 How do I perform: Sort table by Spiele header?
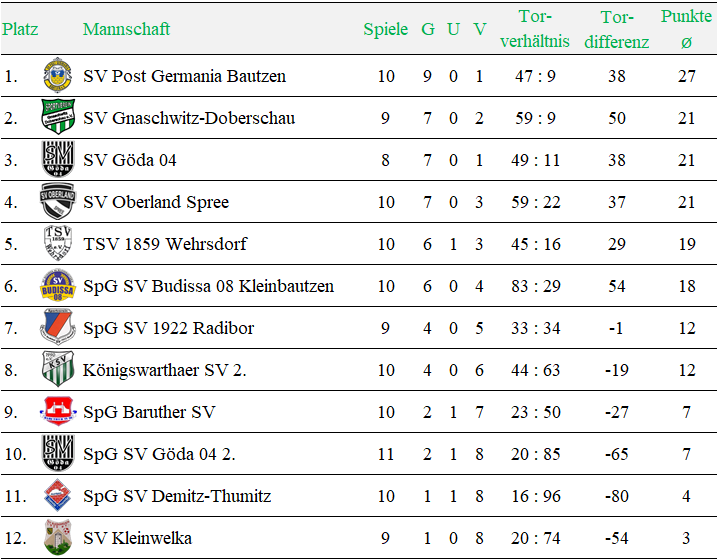[385, 29]
